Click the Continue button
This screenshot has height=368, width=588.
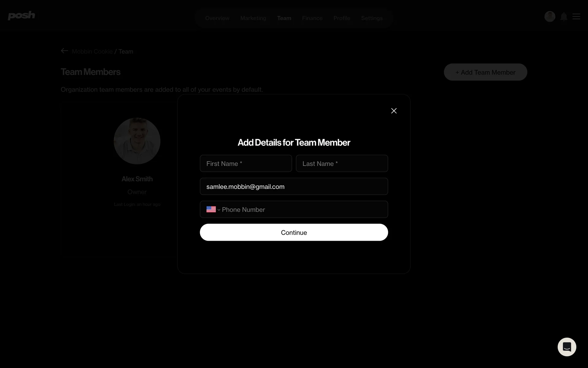[x=294, y=232]
